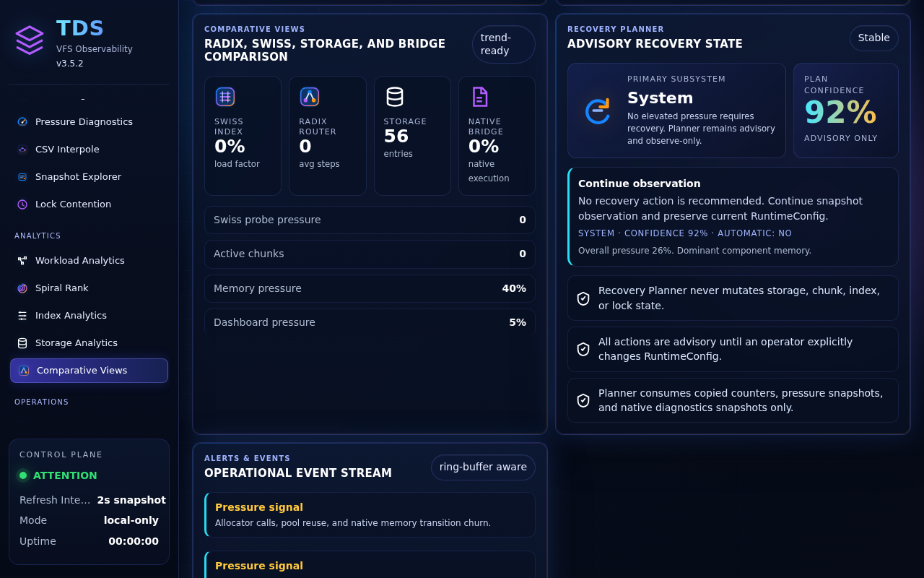This screenshot has height=578, width=924.
Task: Click the 'OPERATIONAL EVENT STREAM' heading
Action: 298,473
